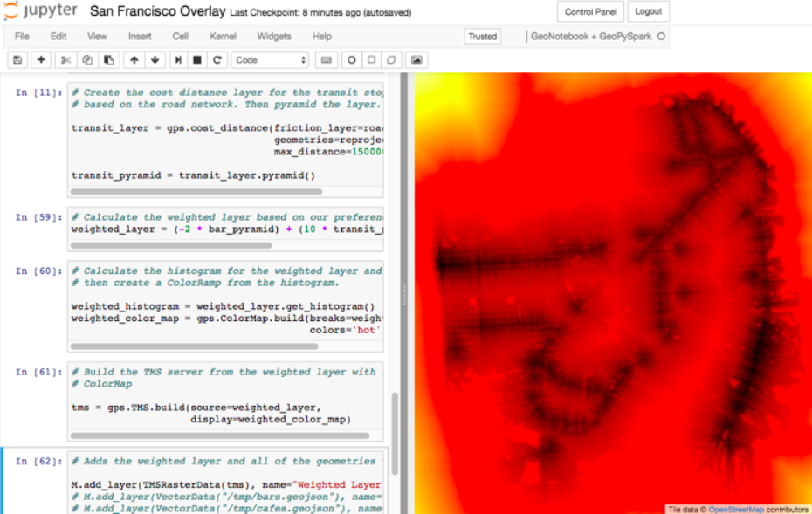This screenshot has height=514, width=812.
Task: Paste cells below using clipboard icon
Action: 108,60
